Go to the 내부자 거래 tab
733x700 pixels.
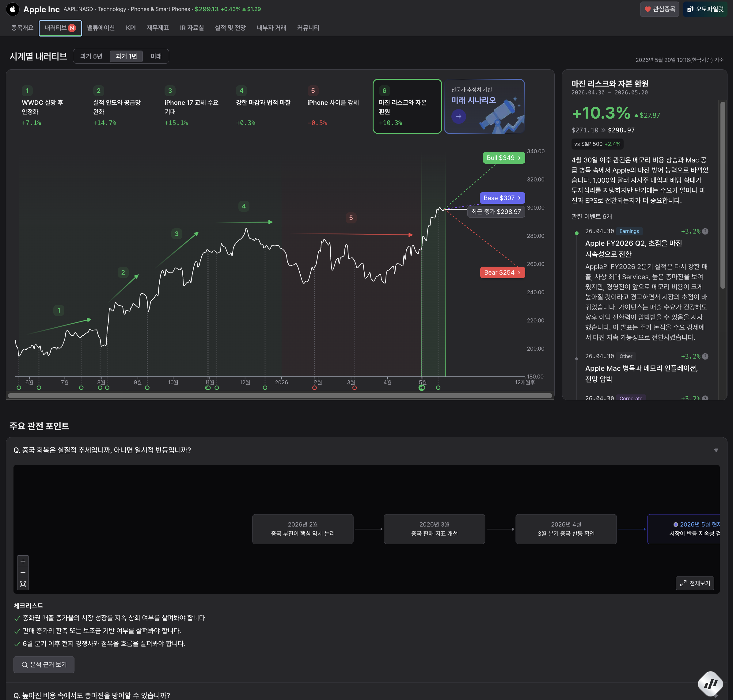coord(271,28)
